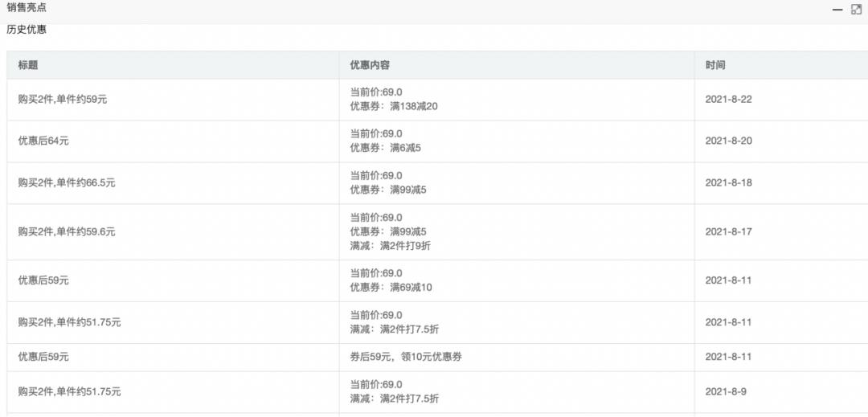Select the 2021-8-20 date cell
The height and width of the screenshot is (417, 868).
click(728, 141)
